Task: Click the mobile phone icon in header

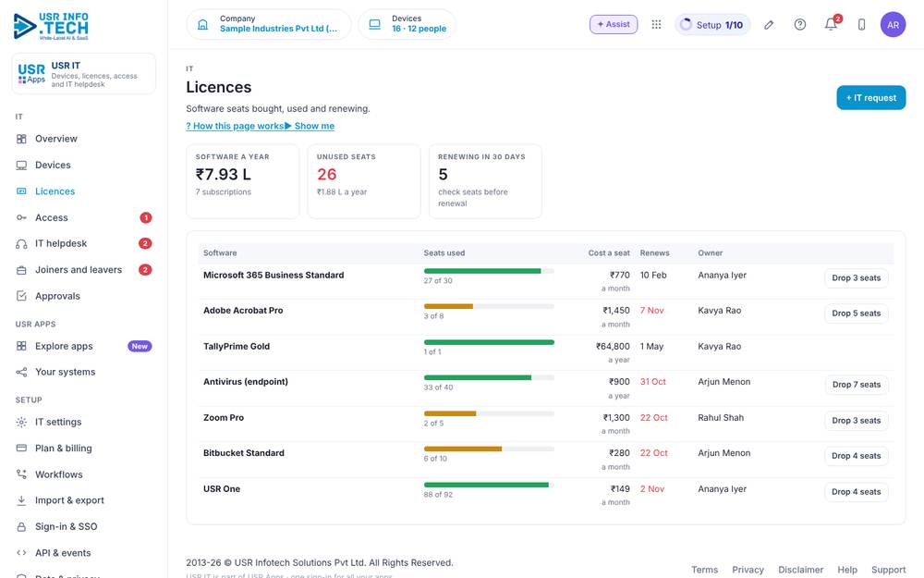Action: pyautogui.click(x=861, y=24)
